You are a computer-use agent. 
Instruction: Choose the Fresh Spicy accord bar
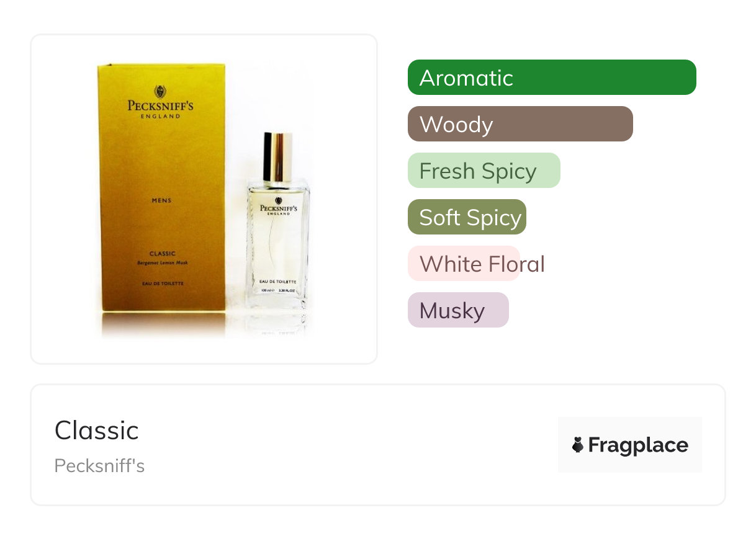click(484, 171)
